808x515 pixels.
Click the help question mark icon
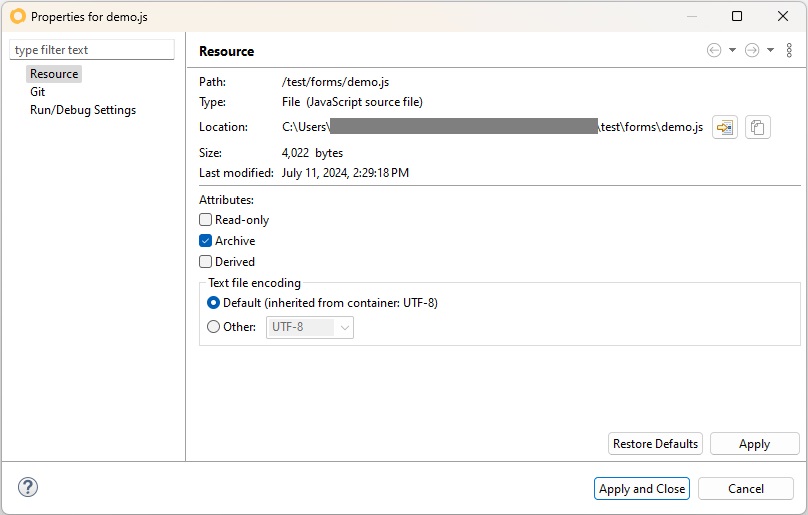(28, 488)
